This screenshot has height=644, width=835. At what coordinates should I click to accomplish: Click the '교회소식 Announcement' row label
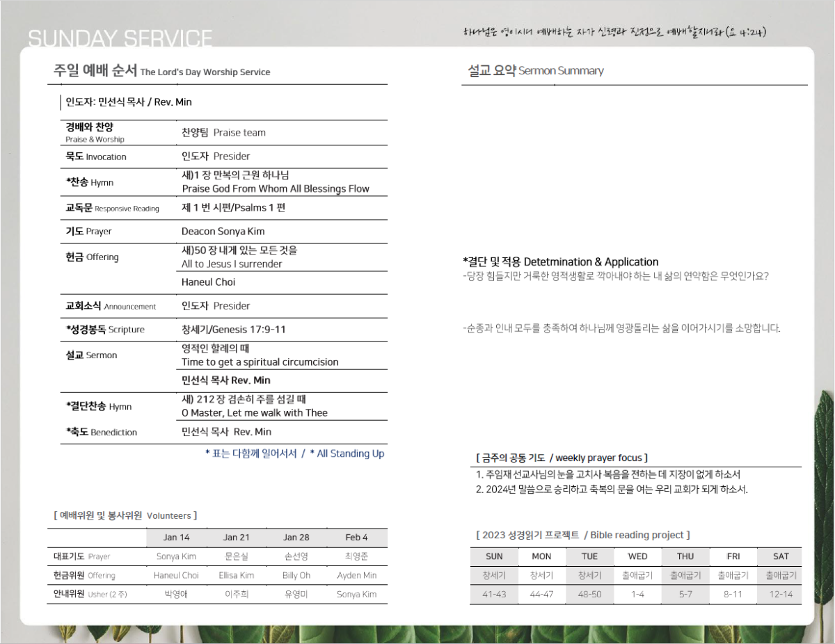(x=111, y=306)
